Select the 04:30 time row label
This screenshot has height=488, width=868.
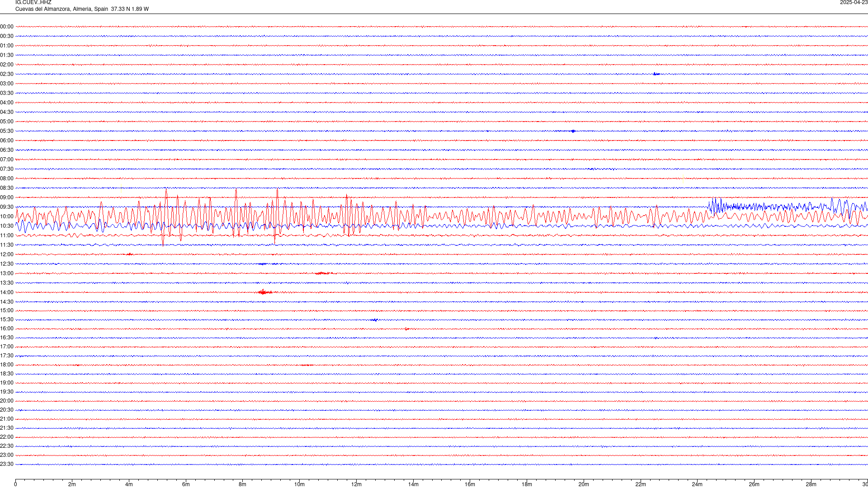point(7,112)
